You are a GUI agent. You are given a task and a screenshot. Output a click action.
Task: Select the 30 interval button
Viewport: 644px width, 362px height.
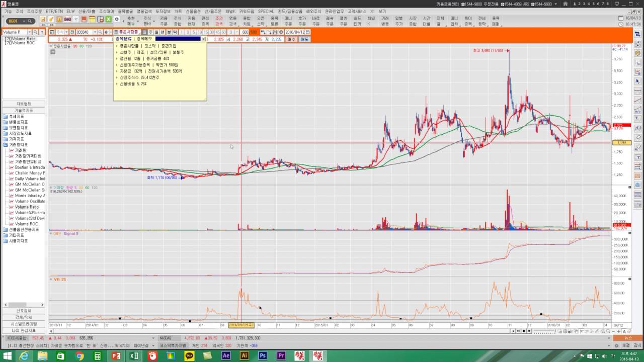[x=211, y=32]
